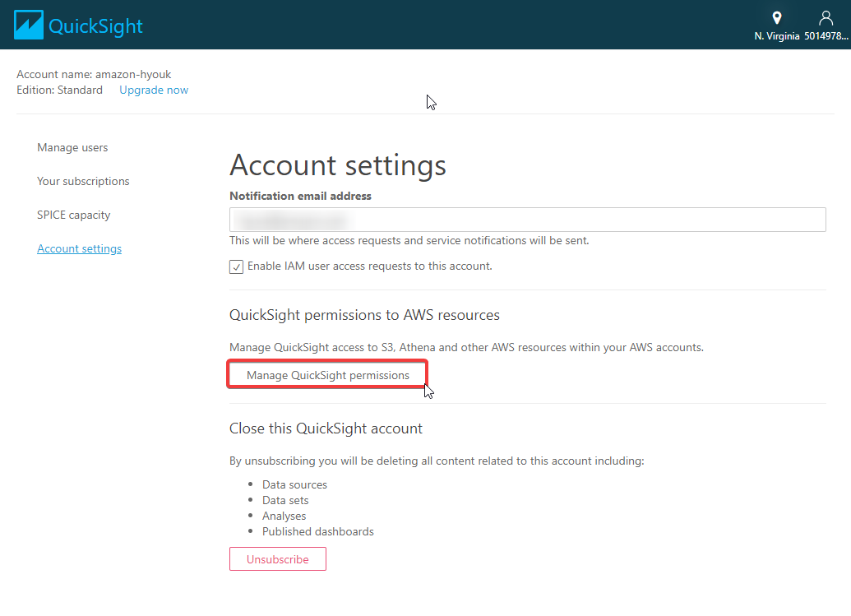851x616 pixels.
Task: Click the Account settings heading
Action: pos(338,165)
